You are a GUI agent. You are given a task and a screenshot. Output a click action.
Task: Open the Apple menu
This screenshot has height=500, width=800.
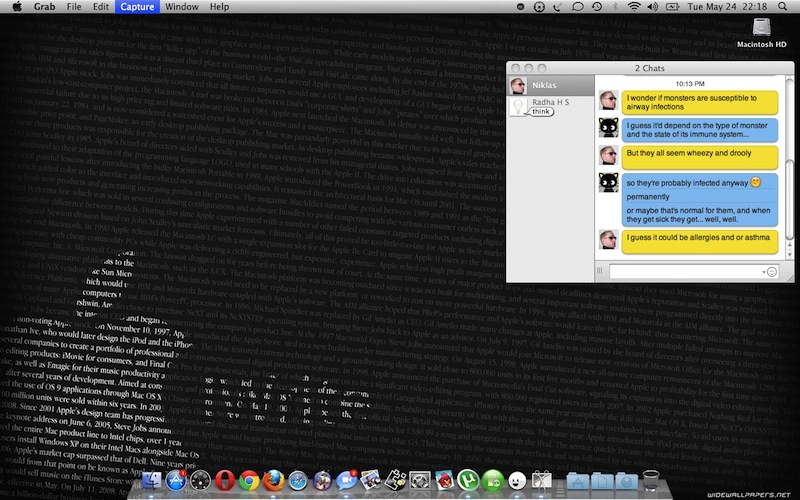tap(15, 7)
